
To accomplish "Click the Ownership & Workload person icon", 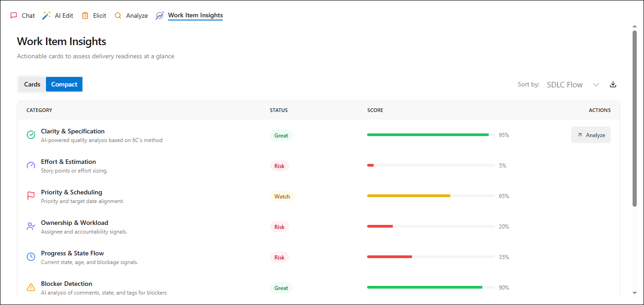I will 31,226.
